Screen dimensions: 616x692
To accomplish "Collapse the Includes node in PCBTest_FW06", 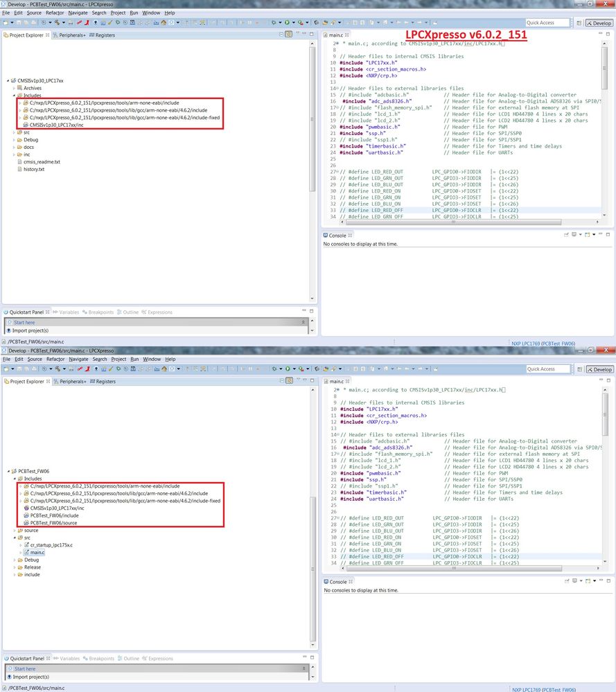I will 16,478.
